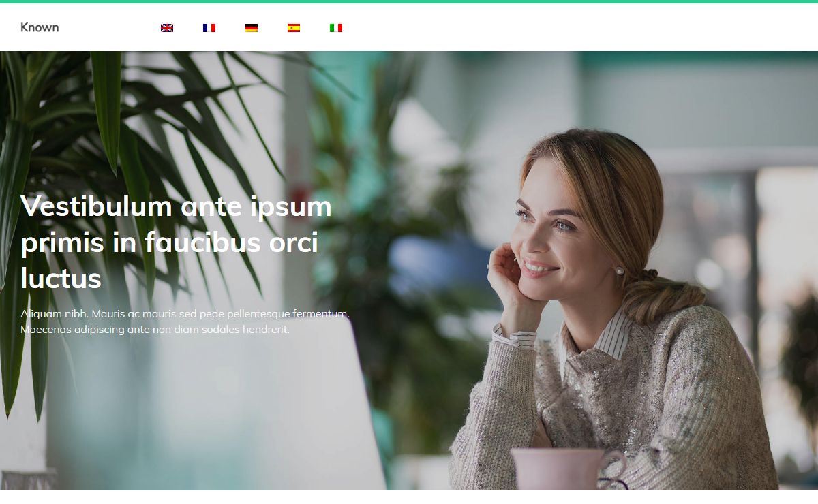Click the green accent bar atop the page
The height and width of the screenshot is (504, 818).
click(x=409, y=1)
